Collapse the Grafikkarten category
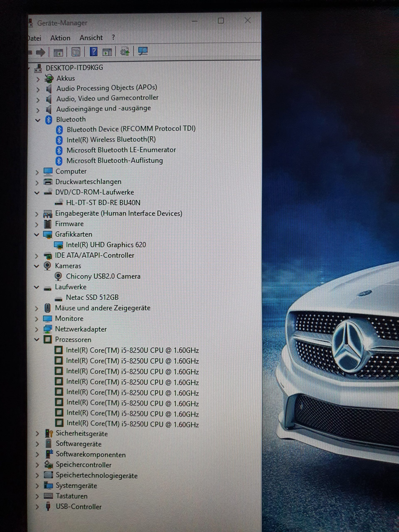 pyautogui.click(x=37, y=234)
